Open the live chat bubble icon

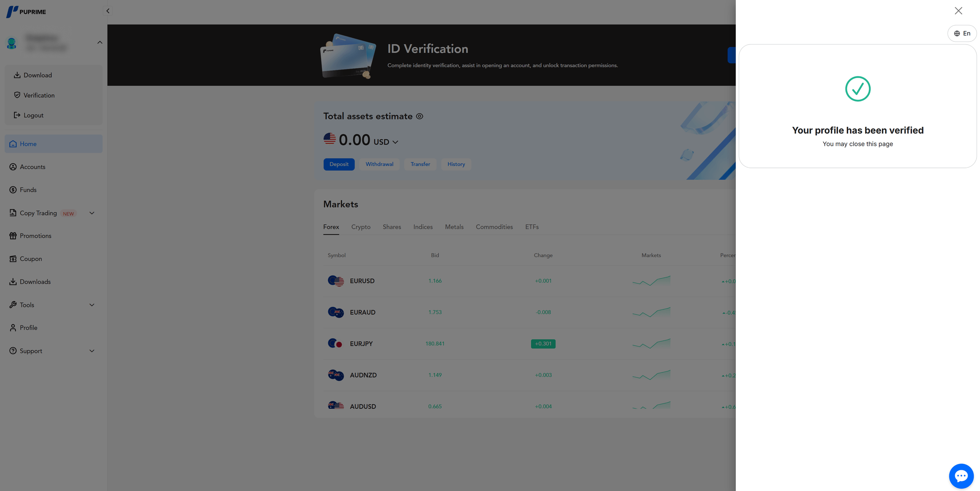tap(961, 476)
